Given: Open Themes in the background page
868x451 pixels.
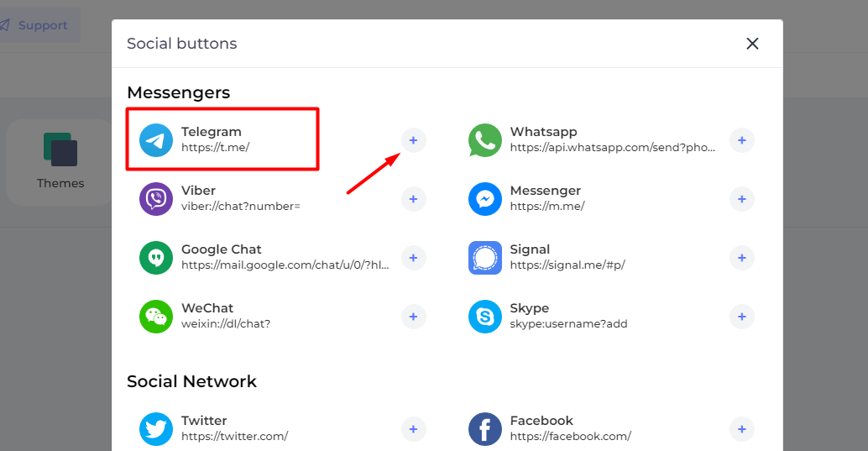Looking at the screenshot, I should pos(60,162).
